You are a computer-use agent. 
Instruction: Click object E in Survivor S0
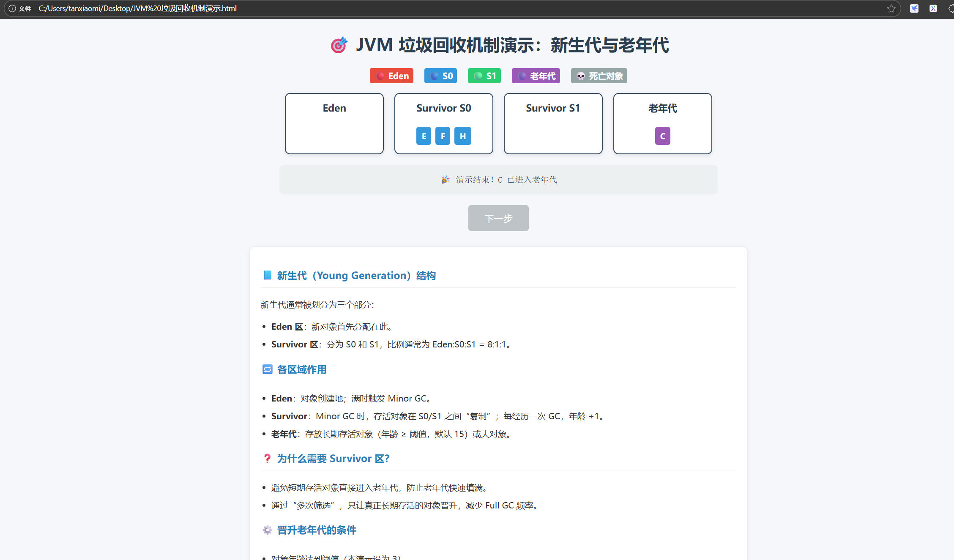[x=424, y=136]
